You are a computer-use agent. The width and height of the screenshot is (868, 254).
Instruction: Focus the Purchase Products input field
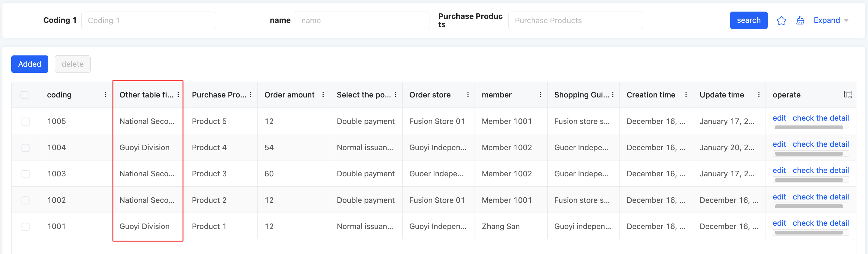pos(575,20)
